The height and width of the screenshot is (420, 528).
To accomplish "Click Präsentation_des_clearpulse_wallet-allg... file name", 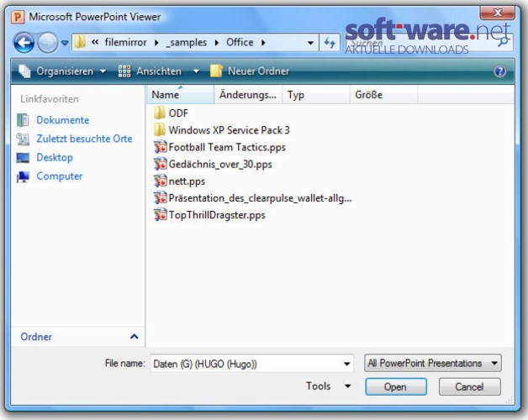I will (260, 198).
